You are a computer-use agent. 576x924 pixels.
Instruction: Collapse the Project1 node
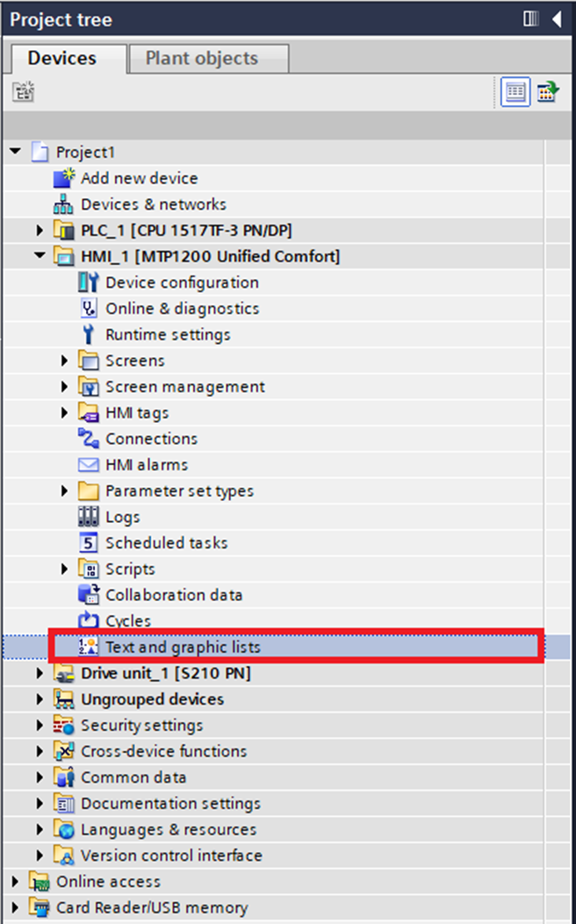click(x=15, y=152)
